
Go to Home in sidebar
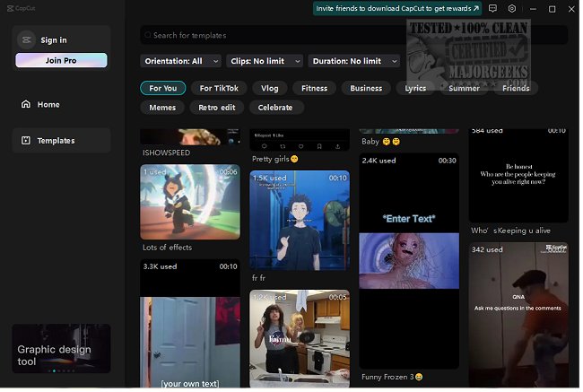[62, 105]
